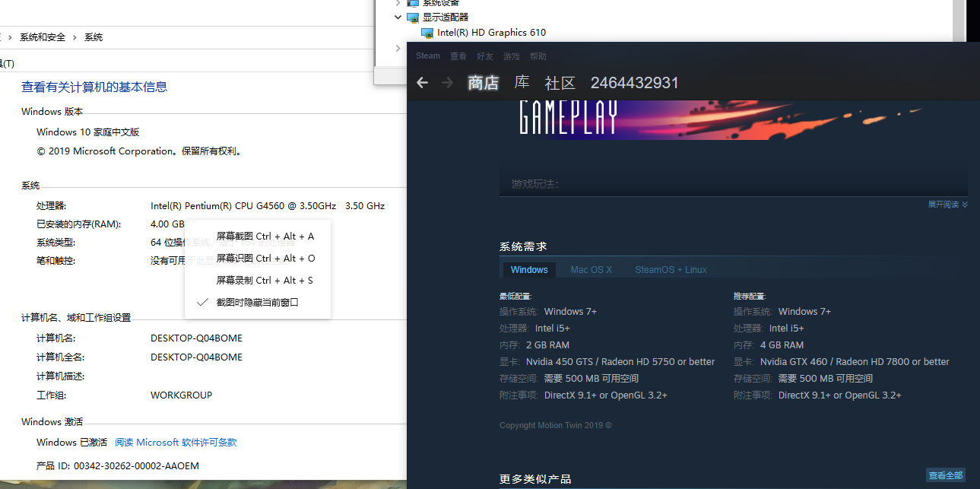Click the recommended memory value 4 GB RAM
Screen dimensions: 980x489
pyautogui.click(x=782, y=345)
